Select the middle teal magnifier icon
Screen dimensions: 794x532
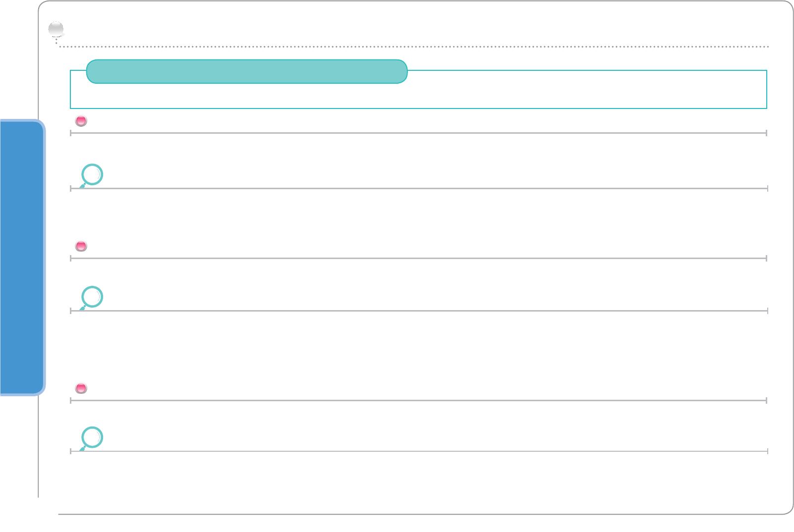92,297
